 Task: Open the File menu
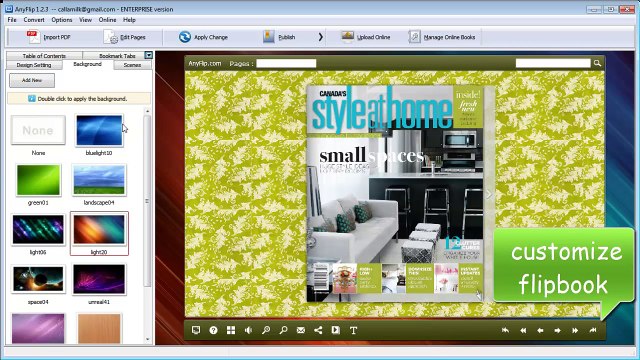pos(12,20)
